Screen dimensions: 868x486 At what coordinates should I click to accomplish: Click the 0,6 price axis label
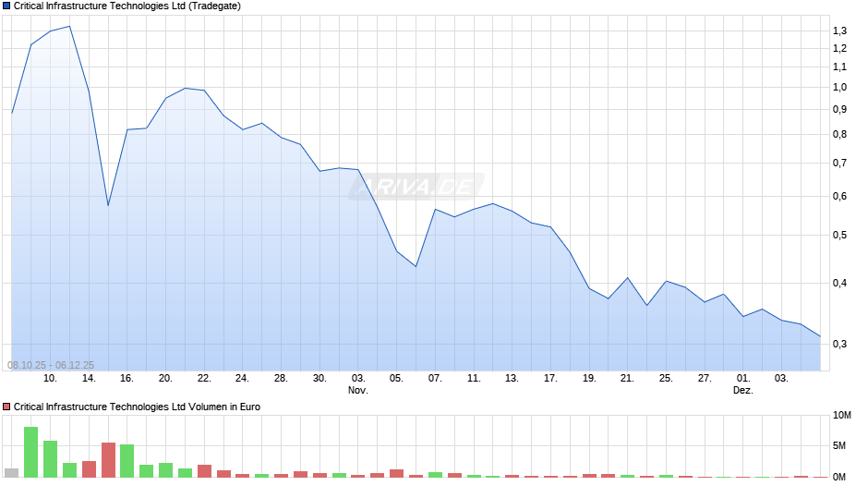click(x=839, y=196)
